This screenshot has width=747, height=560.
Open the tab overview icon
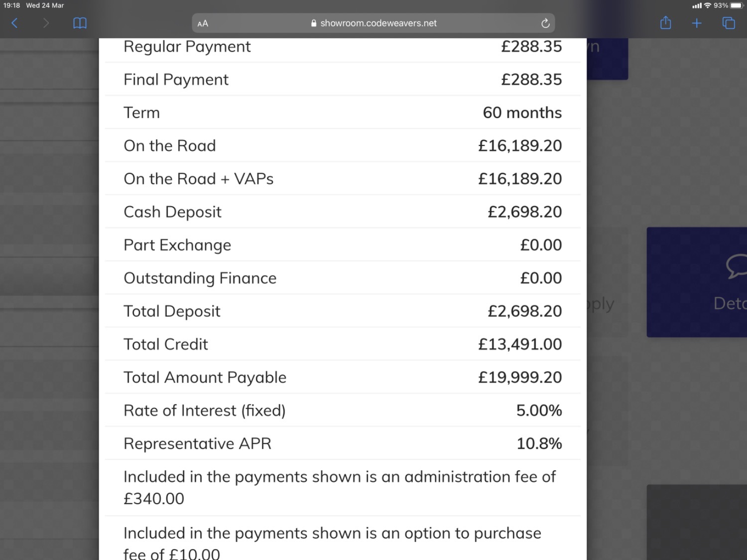pyautogui.click(x=729, y=23)
